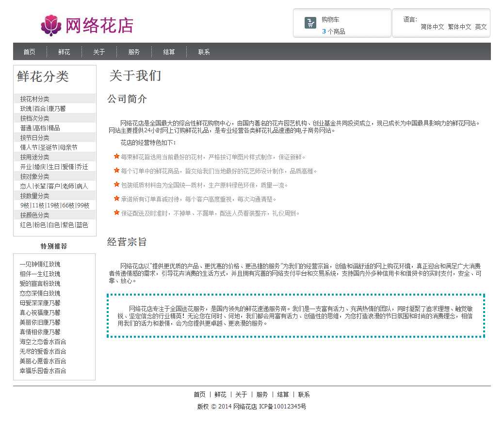Open recommended item 一见钟情红玫瑰
This screenshot has height=423, width=504.
pyautogui.click(x=40, y=264)
